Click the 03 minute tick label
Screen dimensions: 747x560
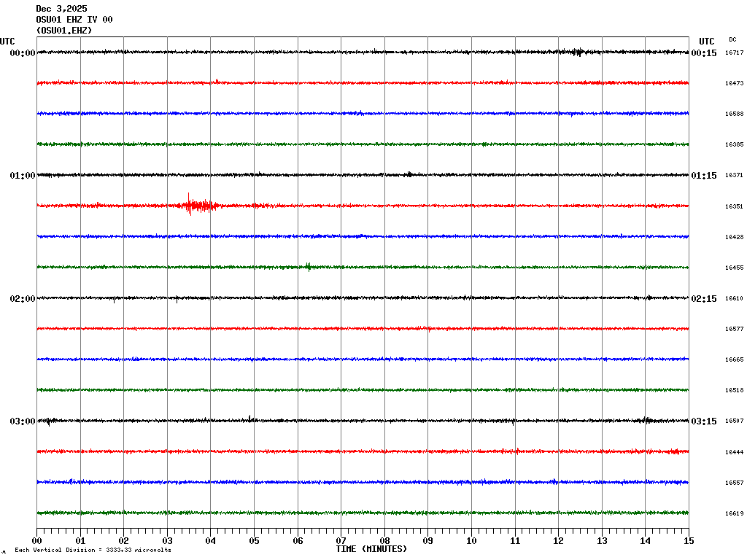[x=167, y=541]
